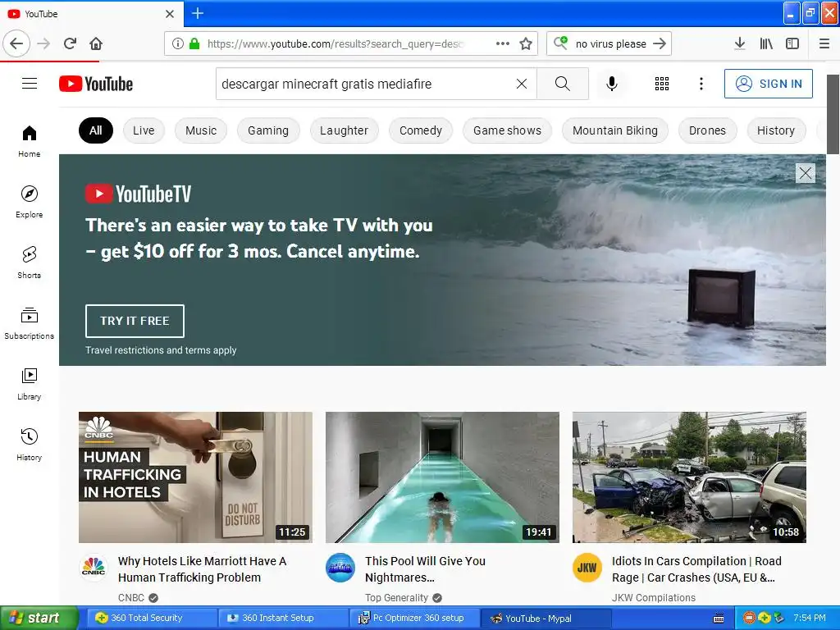Select the History filter chip
This screenshot has height=630, width=840.
(x=776, y=130)
